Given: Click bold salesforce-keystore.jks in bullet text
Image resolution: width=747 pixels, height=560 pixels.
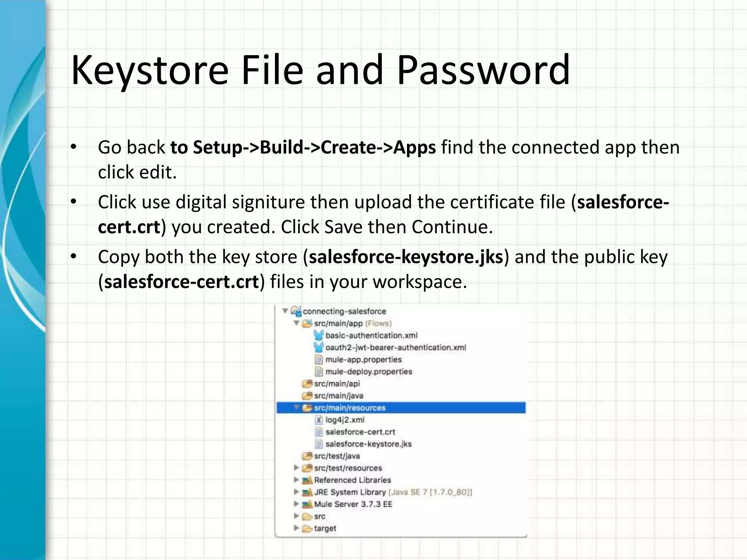Looking at the screenshot, I should (x=406, y=257).
